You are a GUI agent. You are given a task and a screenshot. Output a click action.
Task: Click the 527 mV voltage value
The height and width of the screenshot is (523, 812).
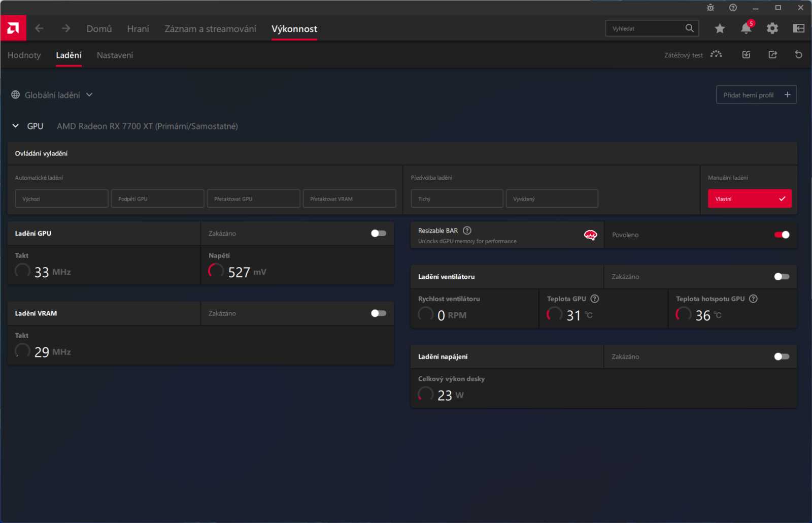247,272
